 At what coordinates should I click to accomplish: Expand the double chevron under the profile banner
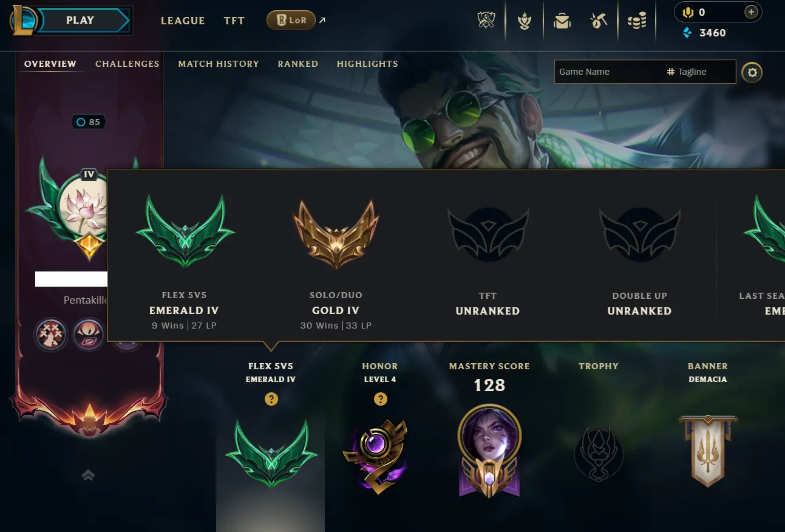[x=89, y=475]
